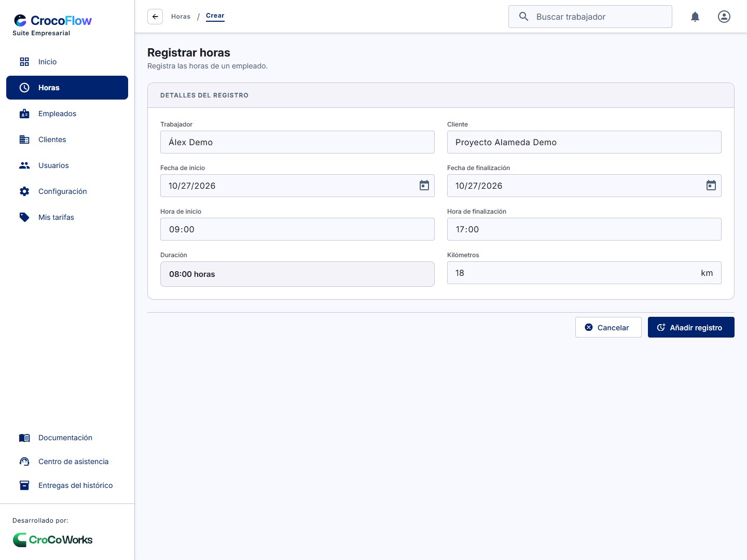The width and height of the screenshot is (747, 560).
Task: Open the Cliente selection field
Action: tap(584, 142)
